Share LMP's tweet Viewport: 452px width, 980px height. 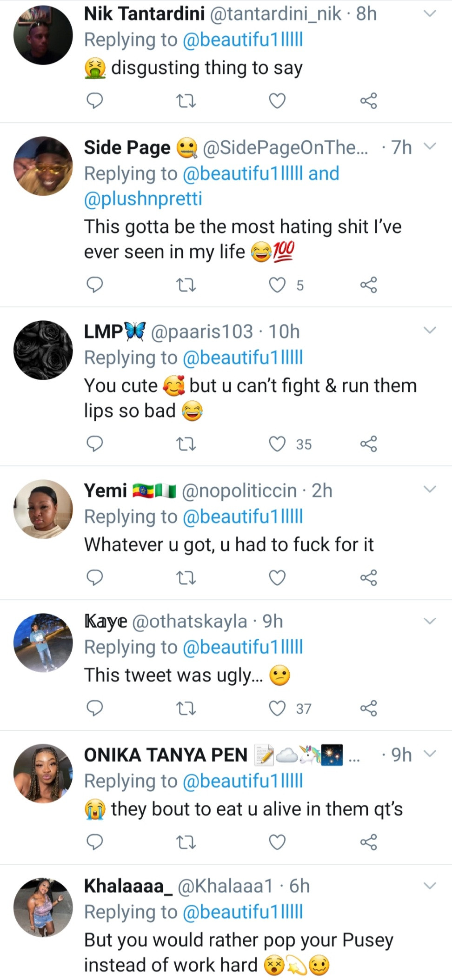pyautogui.click(x=368, y=444)
